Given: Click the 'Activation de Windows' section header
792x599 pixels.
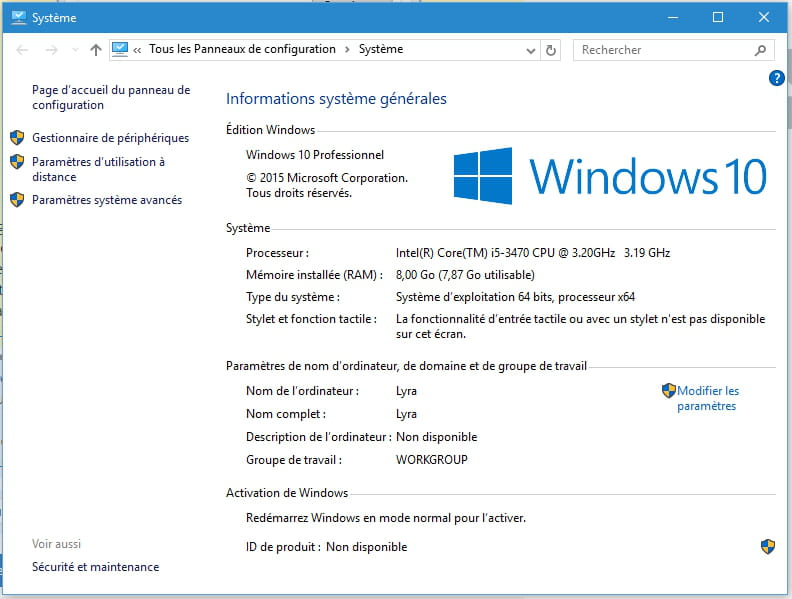Looking at the screenshot, I should [287, 493].
